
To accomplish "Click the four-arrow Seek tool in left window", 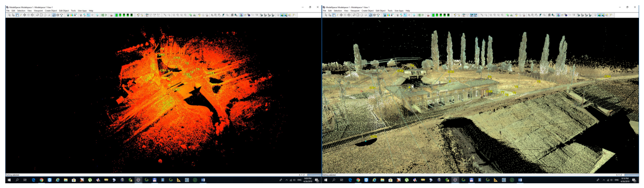I will (x=24, y=15).
